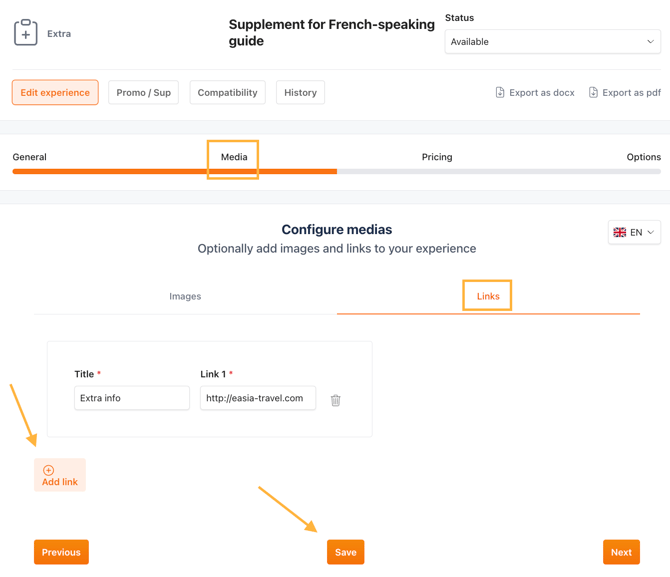This screenshot has width=670, height=577.
Task: Open the Status dropdown showing Available
Action: coord(552,42)
